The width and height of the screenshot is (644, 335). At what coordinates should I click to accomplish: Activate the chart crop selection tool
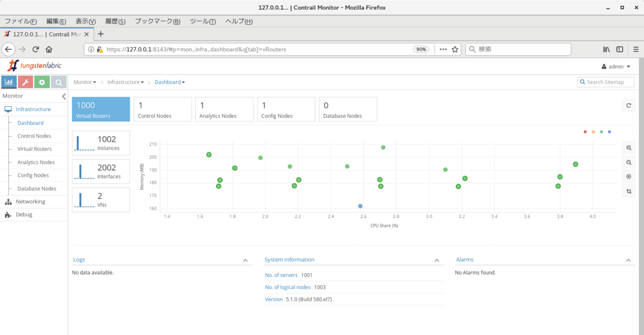pyautogui.click(x=628, y=191)
